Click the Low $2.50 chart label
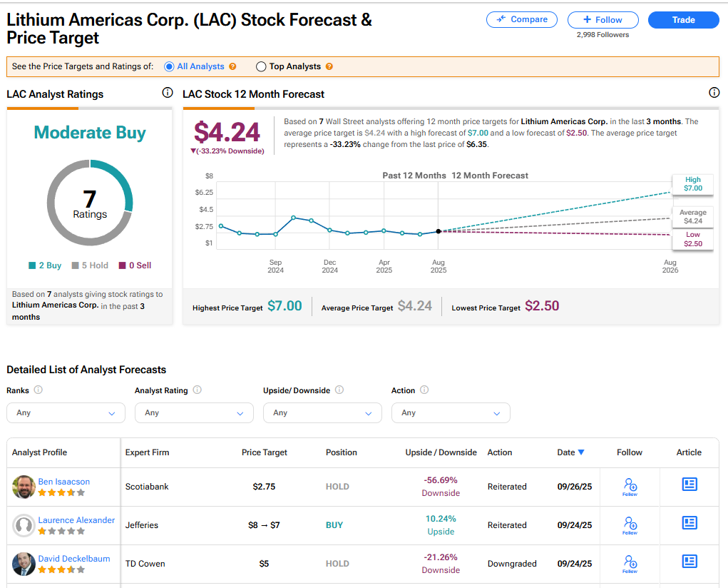 pos(693,239)
